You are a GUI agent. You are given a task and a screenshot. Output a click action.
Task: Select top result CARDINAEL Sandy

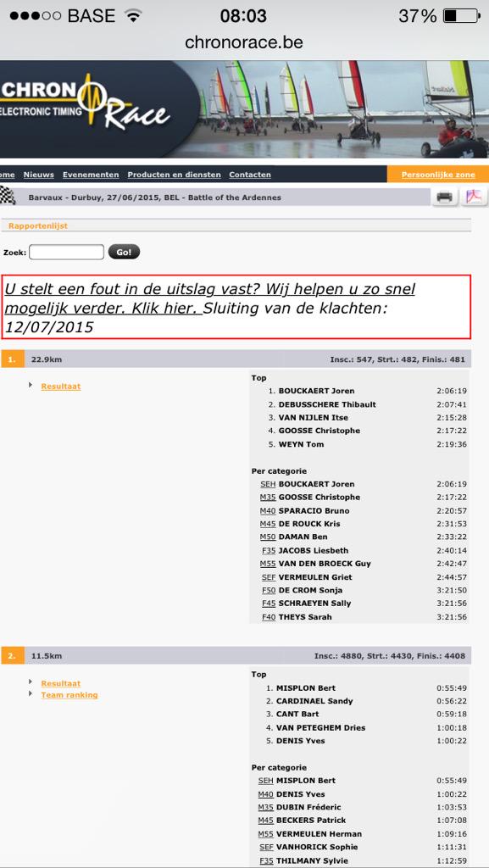[314, 701]
